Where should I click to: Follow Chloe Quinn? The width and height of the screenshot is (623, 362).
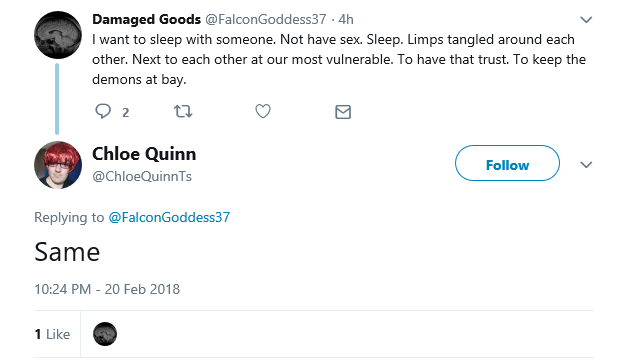tap(507, 163)
